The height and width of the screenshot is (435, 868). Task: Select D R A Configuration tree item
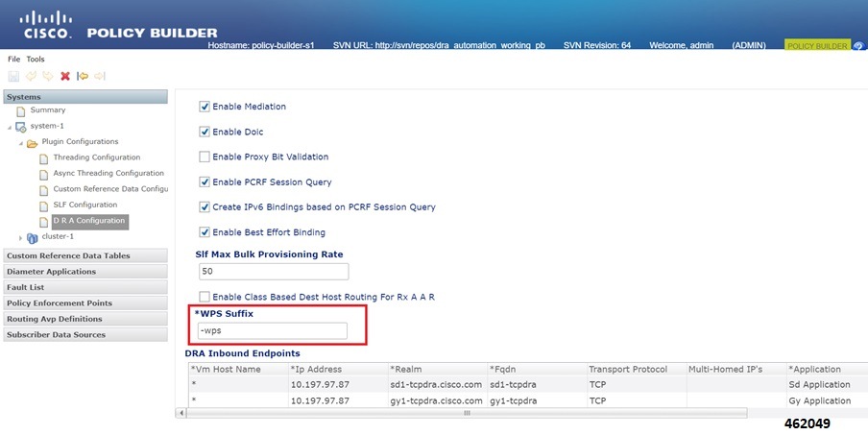coord(90,221)
